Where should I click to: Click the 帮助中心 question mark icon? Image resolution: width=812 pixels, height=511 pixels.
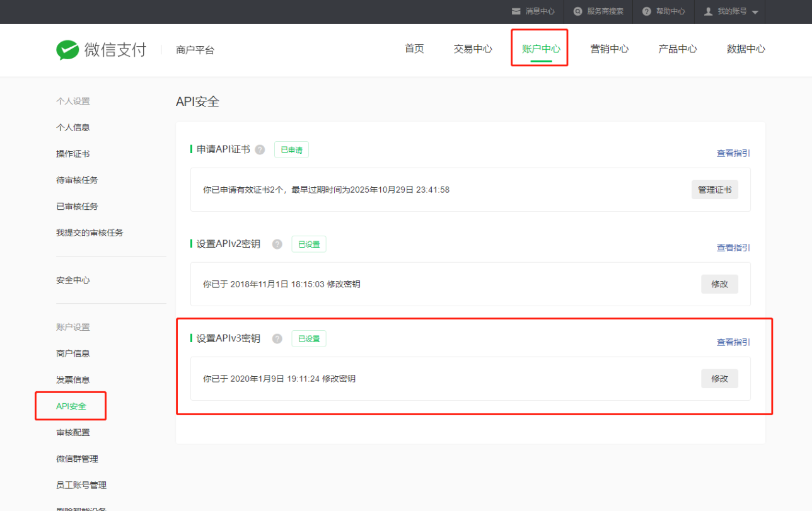click(x=646, y=11)
